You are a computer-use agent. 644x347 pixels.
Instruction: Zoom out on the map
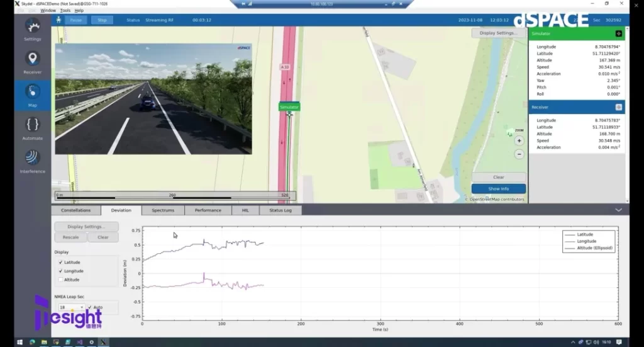(519, 154)
